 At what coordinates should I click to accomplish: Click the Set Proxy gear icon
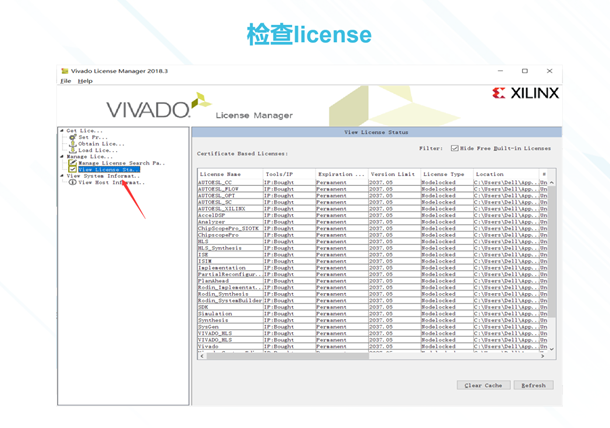tap(73, 137)
